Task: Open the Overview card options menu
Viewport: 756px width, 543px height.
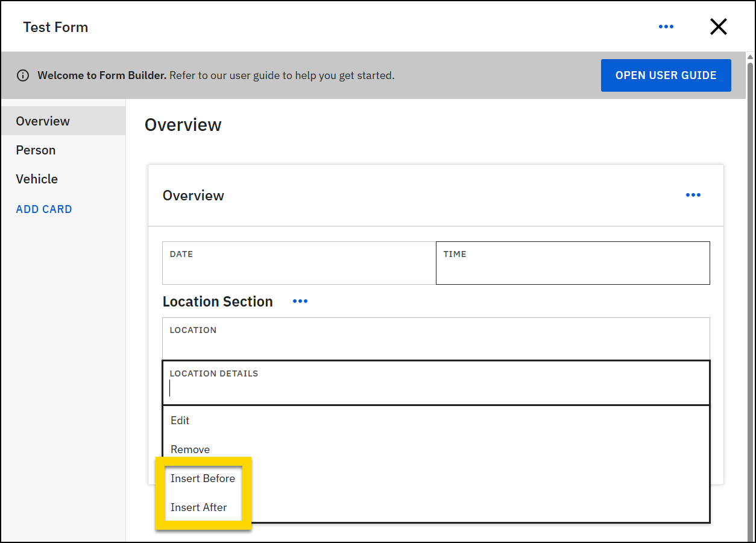Action: 693,195
